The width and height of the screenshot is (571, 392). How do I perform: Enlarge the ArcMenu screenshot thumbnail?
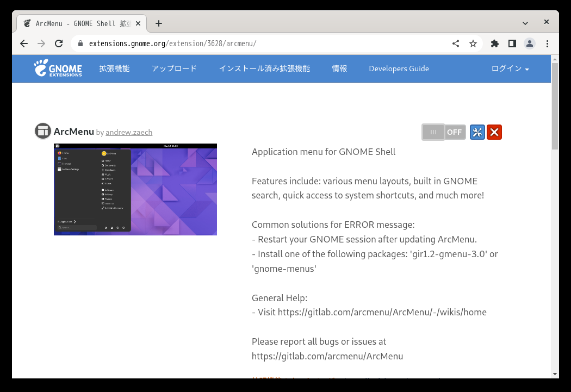(135, 189)
